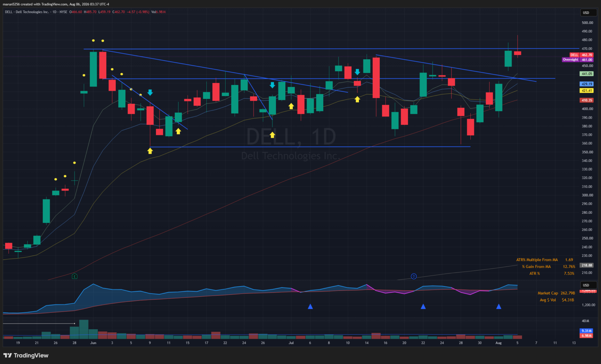Click the −4.57 (−0.98%) change in the legend

click(138, 12)
